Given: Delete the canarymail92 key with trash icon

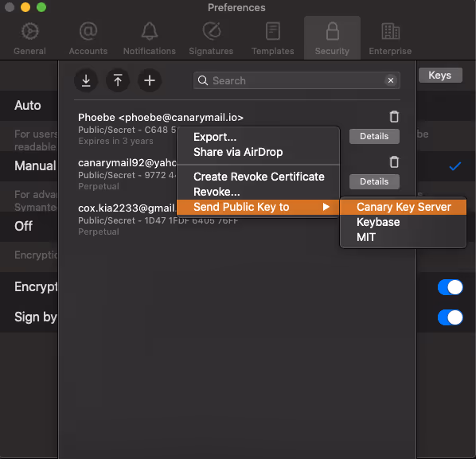Looking at the screenshot, I should coord(394,161).
